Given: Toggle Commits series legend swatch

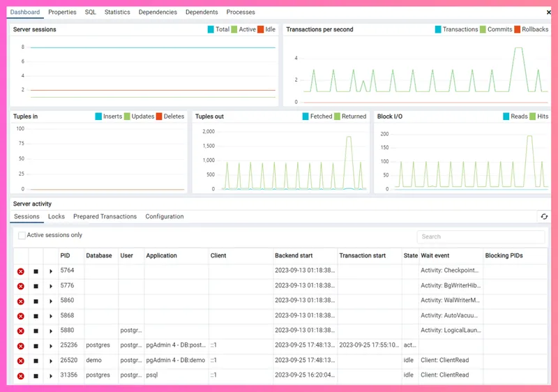Looking at the screenshot, I should [x=483, y=29].
